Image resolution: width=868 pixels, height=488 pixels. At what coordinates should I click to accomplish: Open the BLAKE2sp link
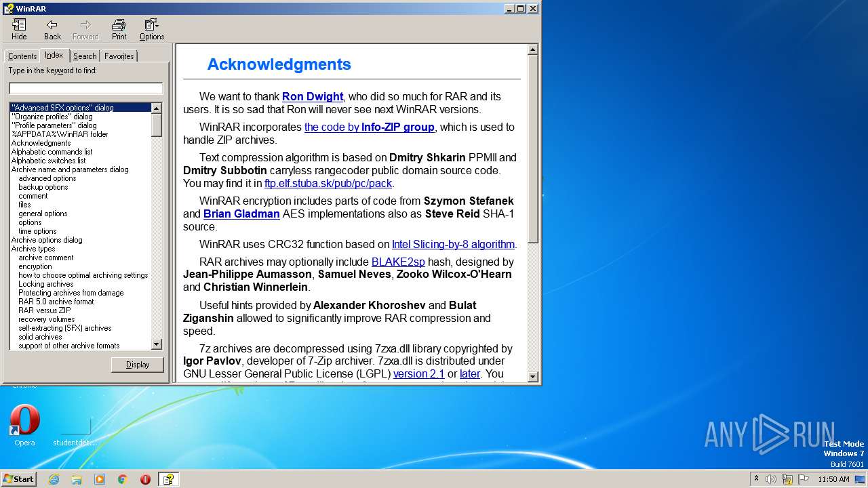click(x=398, y=262)
